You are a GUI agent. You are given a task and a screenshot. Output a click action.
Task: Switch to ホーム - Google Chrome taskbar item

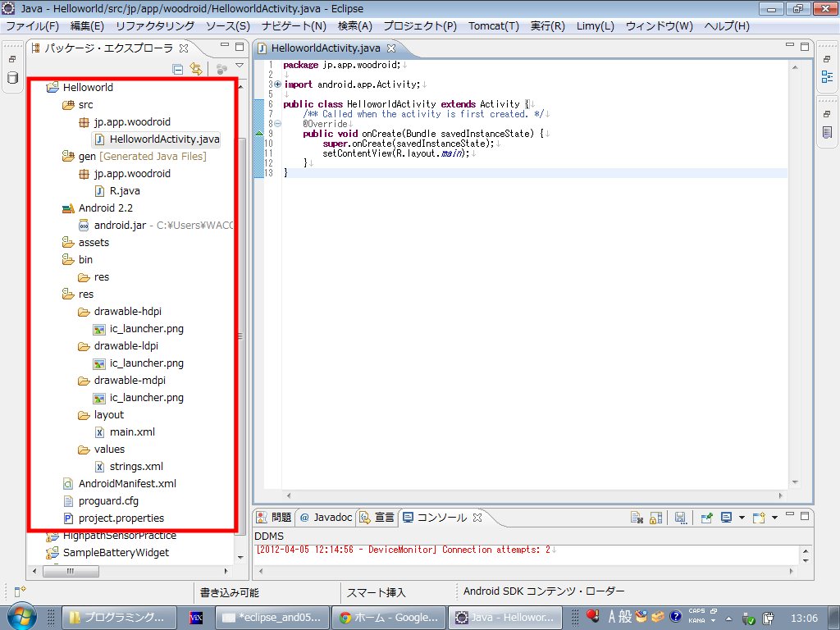point(389,618)
